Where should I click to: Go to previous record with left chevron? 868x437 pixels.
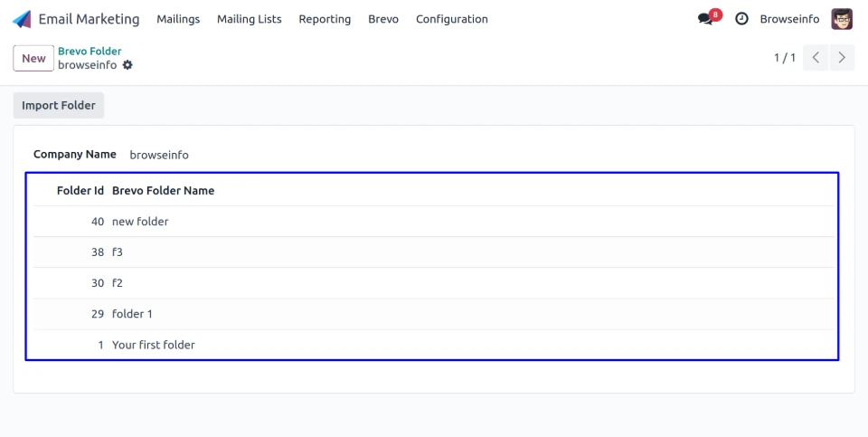[816, 58]
